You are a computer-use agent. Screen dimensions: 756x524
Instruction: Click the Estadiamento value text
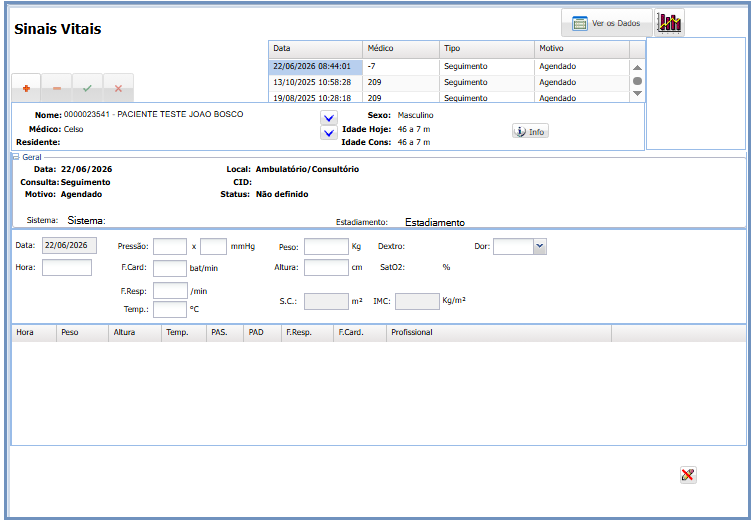tap(435, 222)
